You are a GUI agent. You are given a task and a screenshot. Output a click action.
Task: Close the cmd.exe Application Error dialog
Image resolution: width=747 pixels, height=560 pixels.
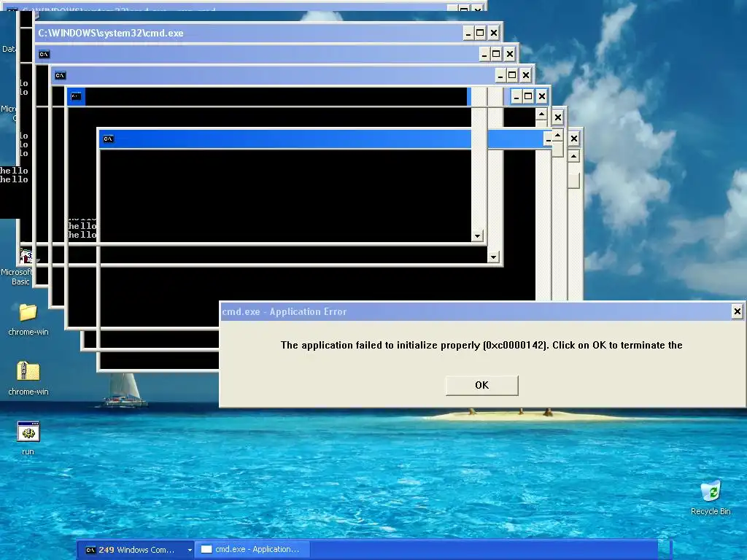click(737, 311)
